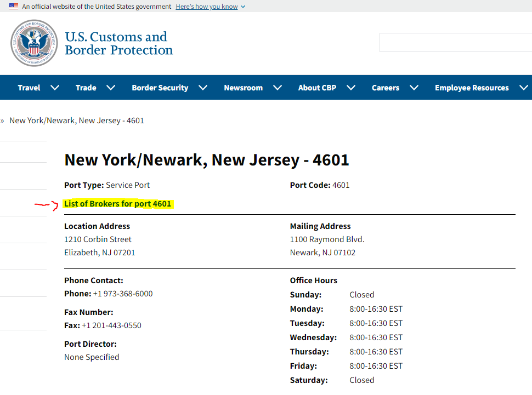
Task: Click the CBP seal logo
Action: click(34, 43)
